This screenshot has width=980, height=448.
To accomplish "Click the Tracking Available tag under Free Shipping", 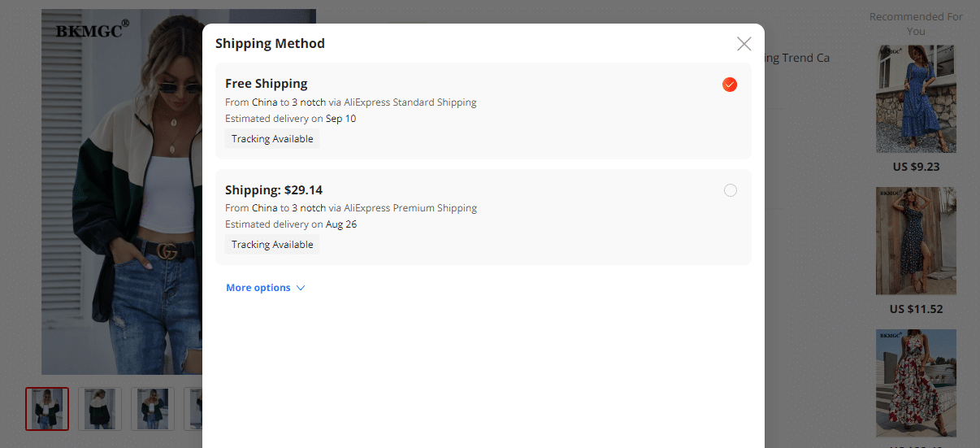I will click(x=272, y=139).
